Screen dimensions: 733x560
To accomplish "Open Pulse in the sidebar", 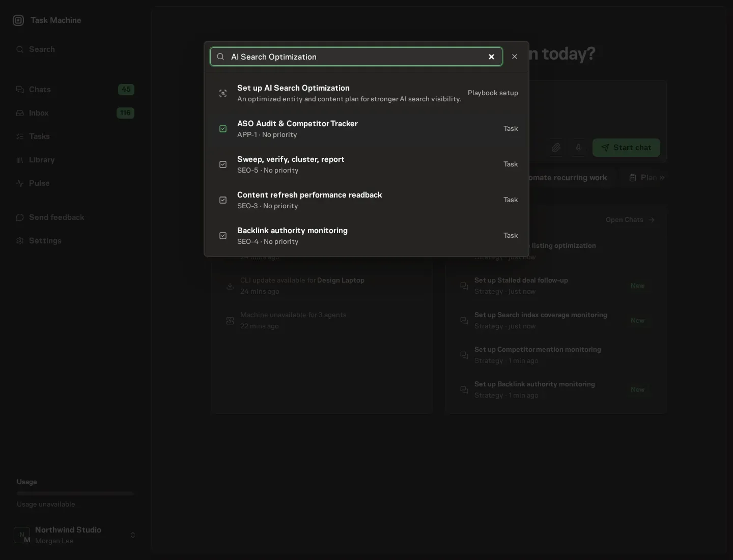I will click(x=75, y=183).
